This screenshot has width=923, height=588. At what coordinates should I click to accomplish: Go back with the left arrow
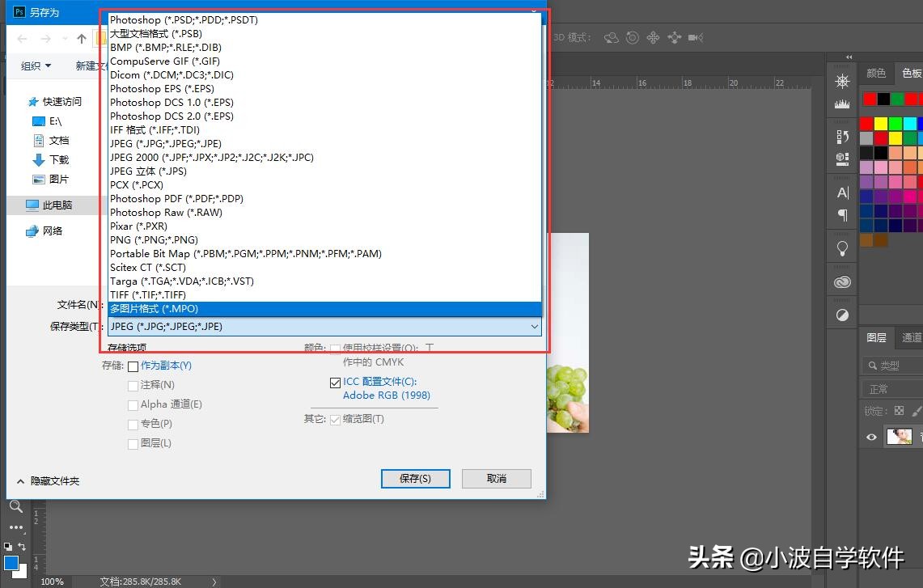[23, 39]
